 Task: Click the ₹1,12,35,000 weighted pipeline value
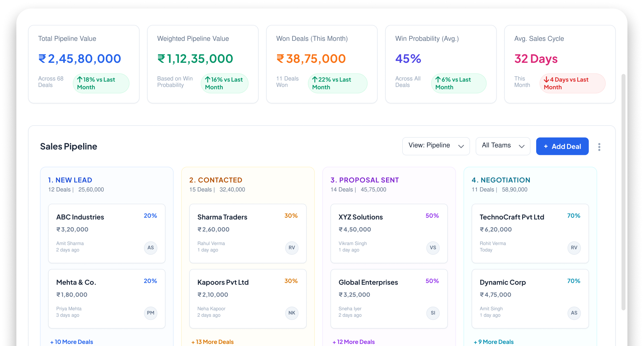click(195, 59)
